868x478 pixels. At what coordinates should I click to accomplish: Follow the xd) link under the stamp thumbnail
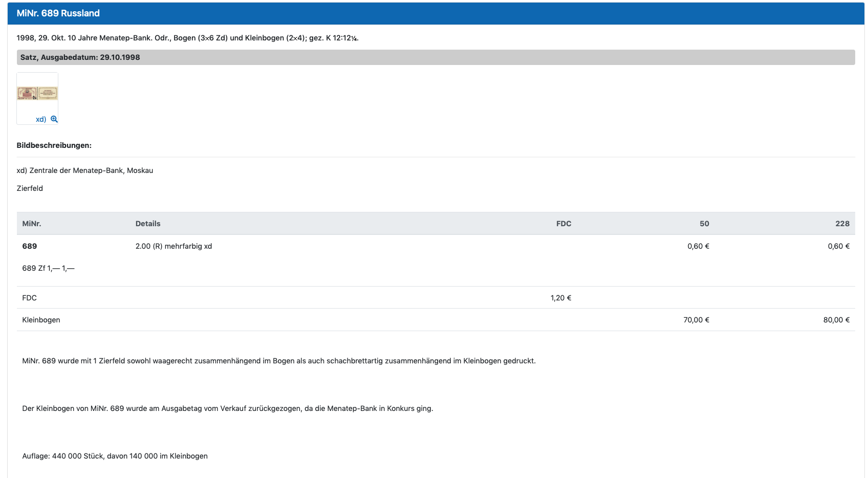pyautogui.click(x=41, y=119)
